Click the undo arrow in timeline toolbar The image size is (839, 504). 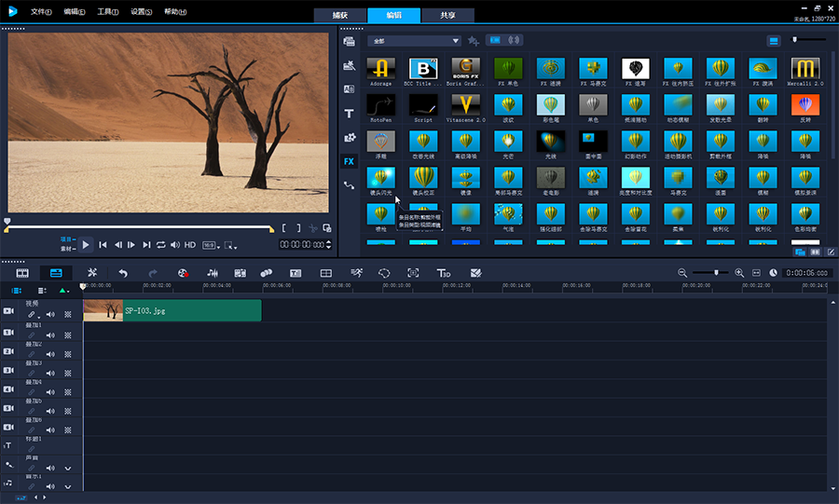click(x=123, y=273)
